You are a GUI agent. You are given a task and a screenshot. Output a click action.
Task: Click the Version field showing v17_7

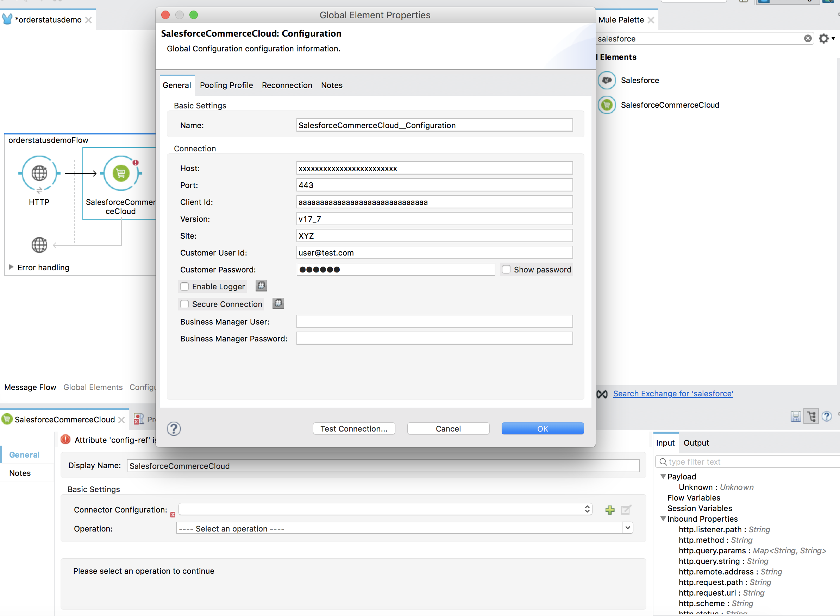(x=434, y=219)
